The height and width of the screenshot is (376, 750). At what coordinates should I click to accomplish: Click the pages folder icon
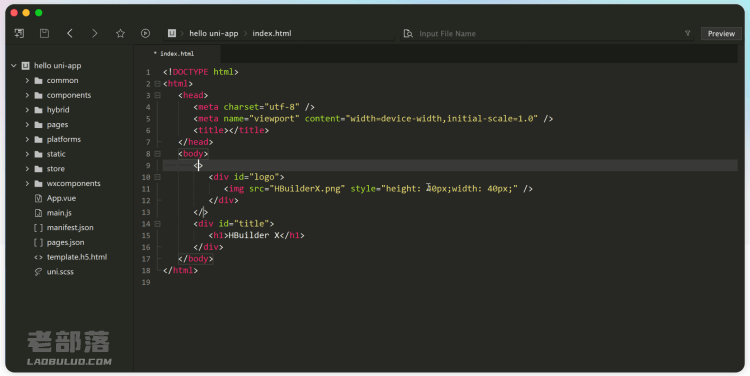click(x=39, y=124)
